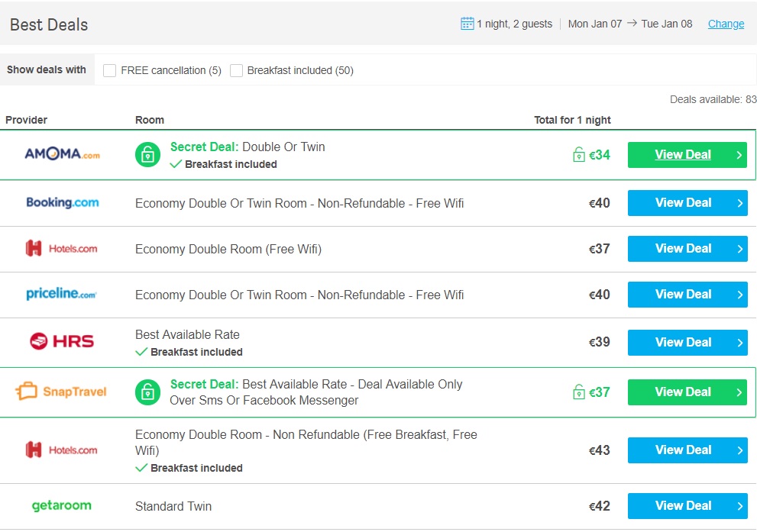Click the Hotels.com logo in the €37 row
This screenshot has height=532, width=757.
(x=61, y=248)
